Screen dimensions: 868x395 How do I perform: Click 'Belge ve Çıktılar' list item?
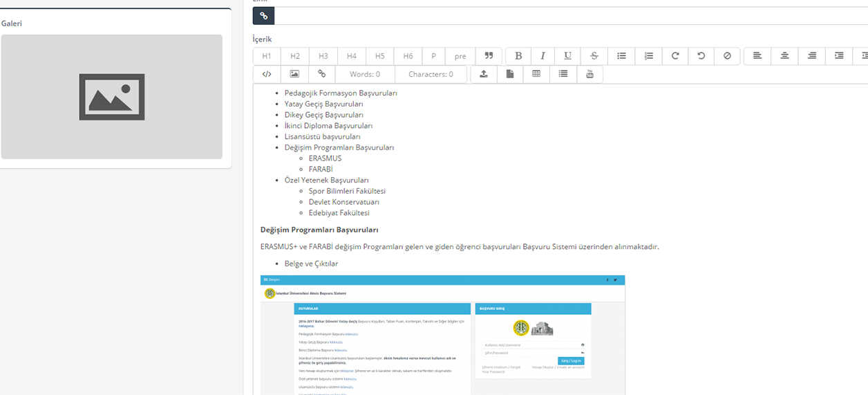[312, 264]
